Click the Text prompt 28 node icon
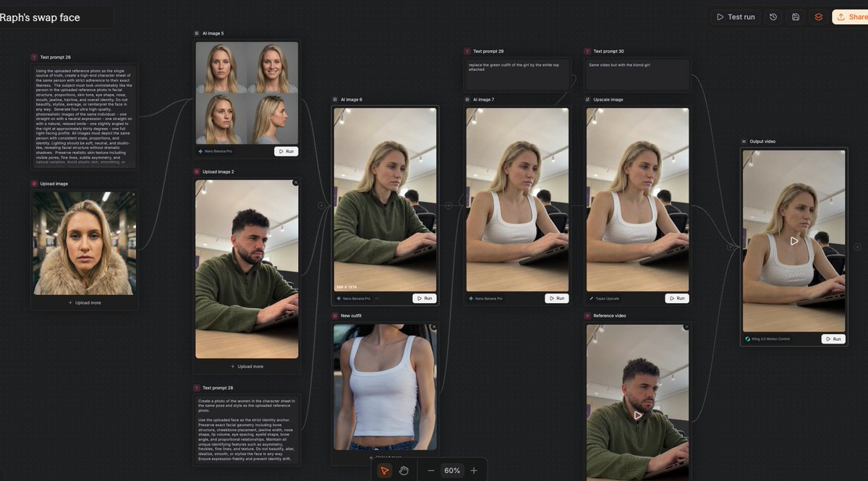Viewport: 868px width, 481px height. (x=197, y=388)
